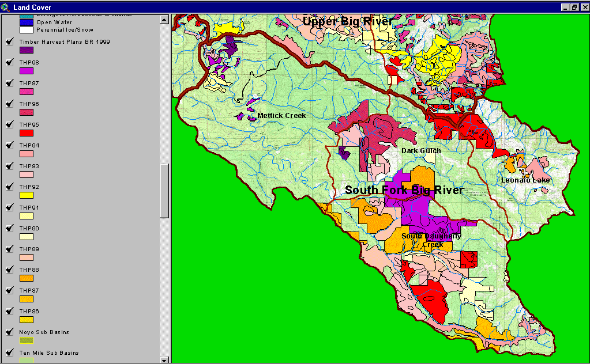Click the yellow THP92 legend swatch

[27, 195]
